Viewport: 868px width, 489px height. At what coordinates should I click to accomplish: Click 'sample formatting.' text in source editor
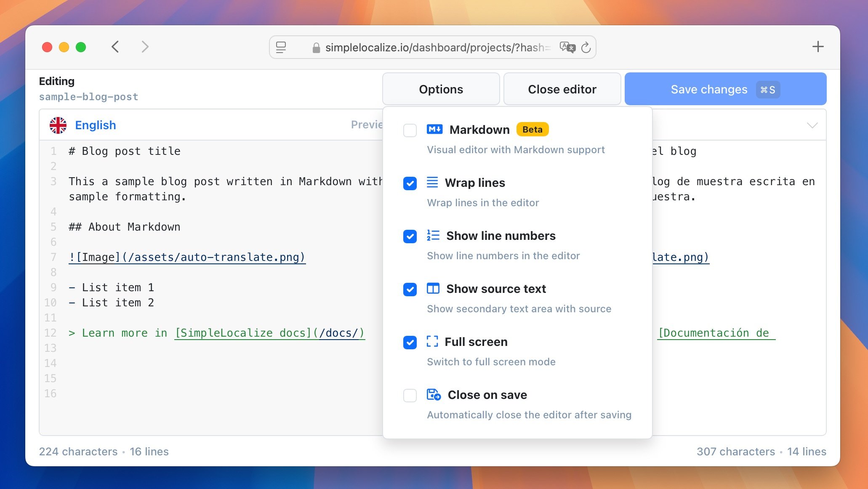[x=127, y=197]
